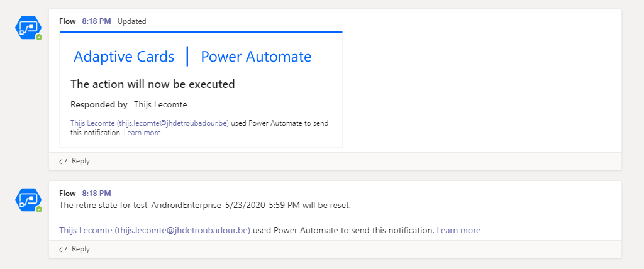Click the 8:18 PM timestamp of the retire state message
The height and width of the screenshot is (269, 644).
(96, 194)
